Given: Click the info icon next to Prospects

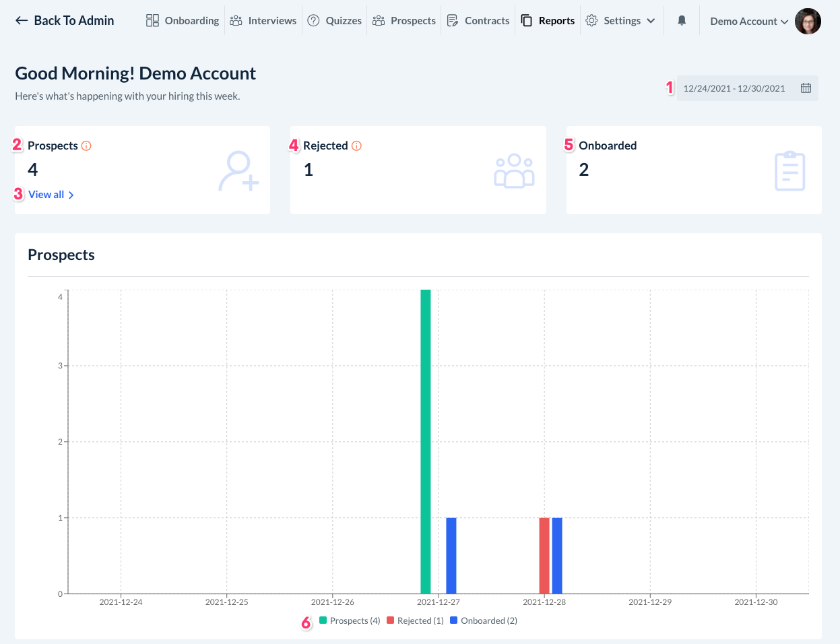Looking at the screenshot, I should pos(86,146).
